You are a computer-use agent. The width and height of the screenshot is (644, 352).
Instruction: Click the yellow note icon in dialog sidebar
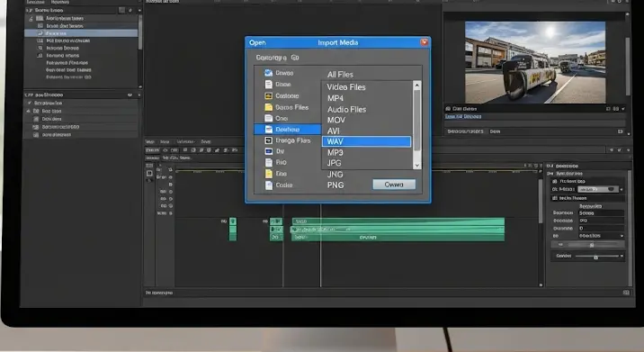click(x=269, y=174)
